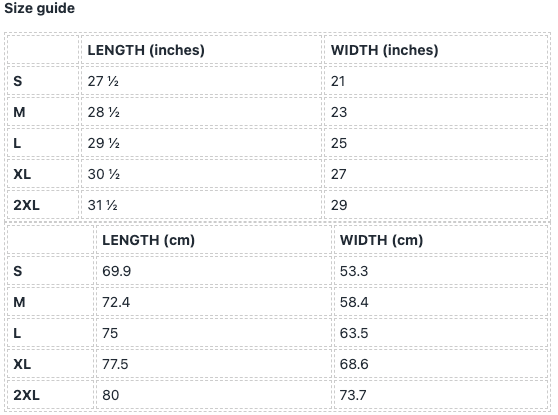558x415 pixels.
Task: Select the WIDTH (inches) column header
Action: tap(384, 50)
